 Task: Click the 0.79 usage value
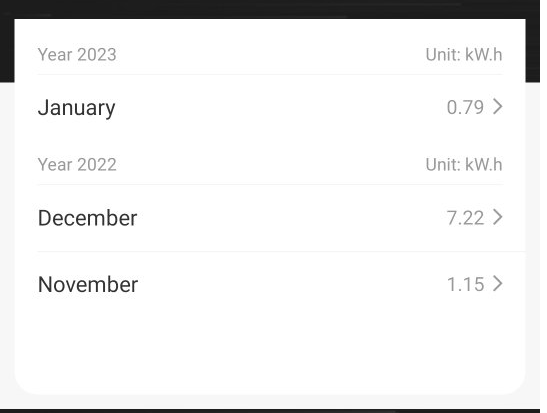point(465,107)
